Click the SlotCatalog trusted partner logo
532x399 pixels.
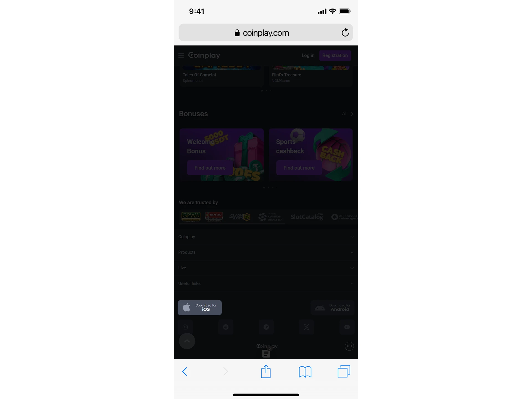tap(307, 217)
